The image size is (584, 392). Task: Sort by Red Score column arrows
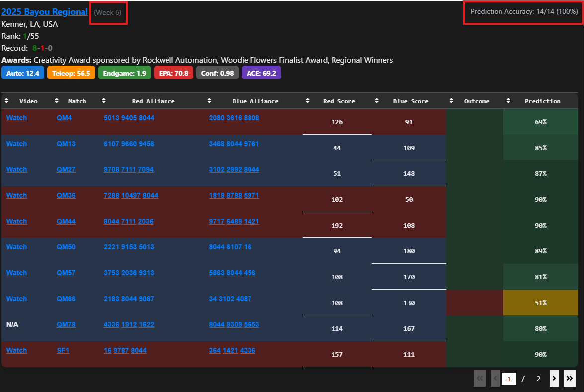[x=308, y=101]
